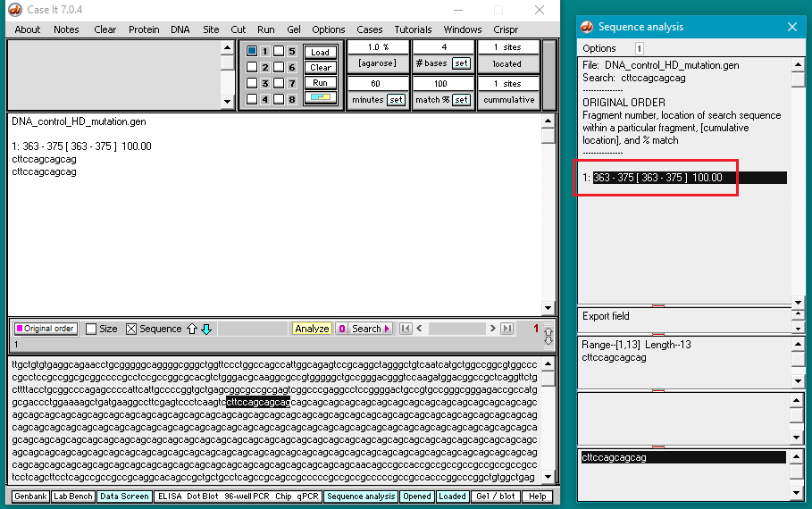Screen dimensions: 812x509
Task: Click the magenta 0 icon beside Search
Action: (341, 329)
